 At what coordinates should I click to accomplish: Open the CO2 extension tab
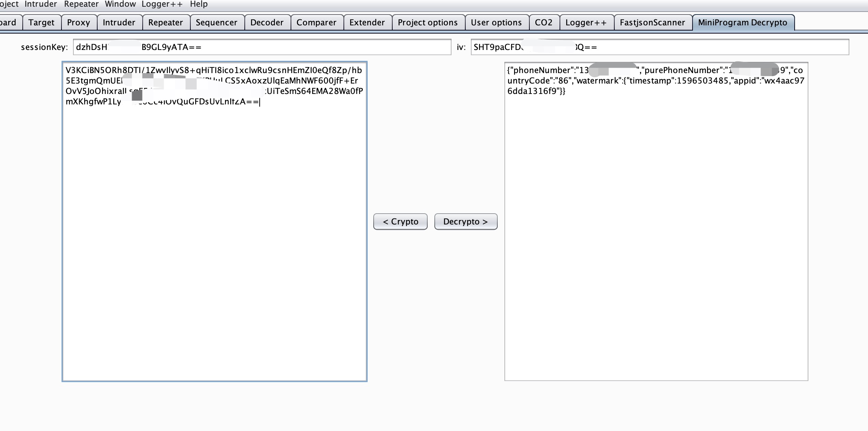544,22
